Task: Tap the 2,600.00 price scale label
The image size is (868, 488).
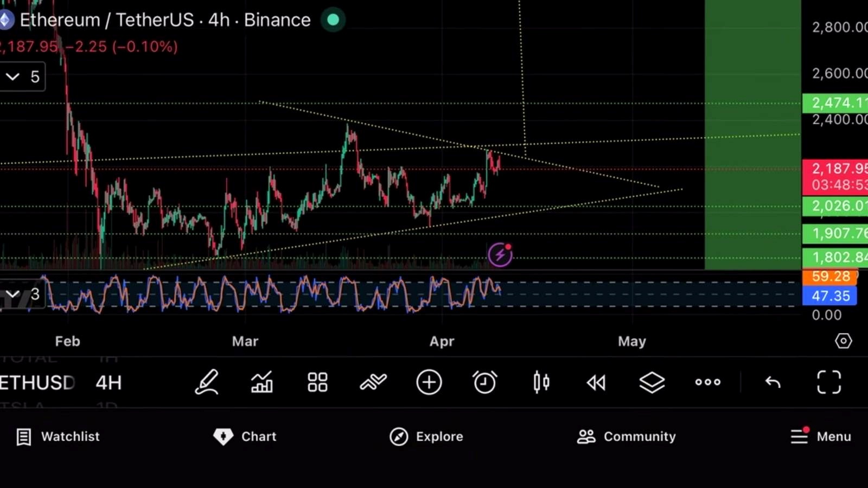Action: pos(839,73)
